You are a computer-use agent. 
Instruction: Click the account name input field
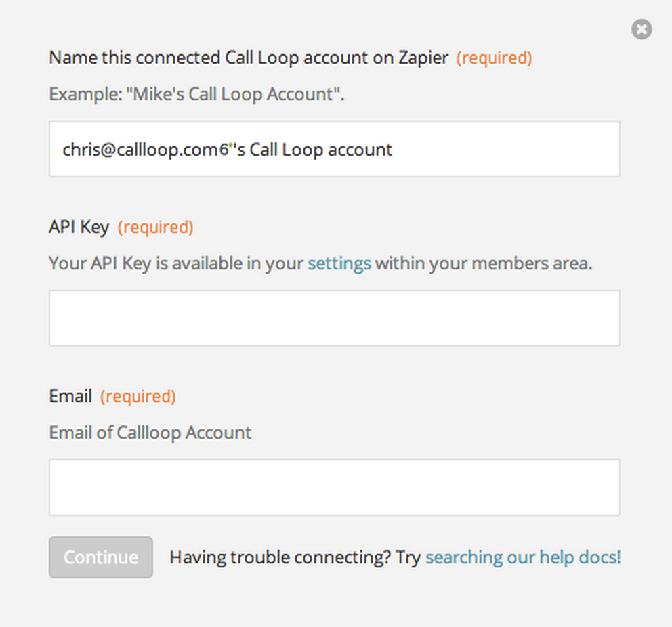click(x=334, y=149)
